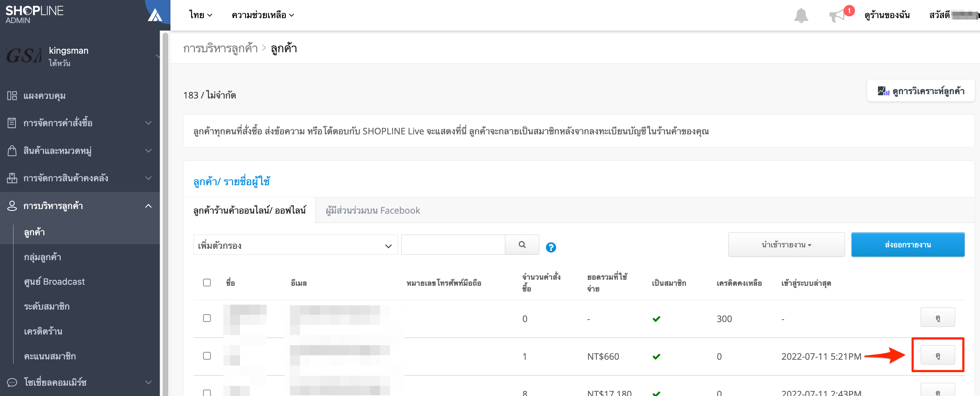This screenshot has height=396, width=980.
Task: Open the ไทย language dropdown
Action: tap(201, 15)
